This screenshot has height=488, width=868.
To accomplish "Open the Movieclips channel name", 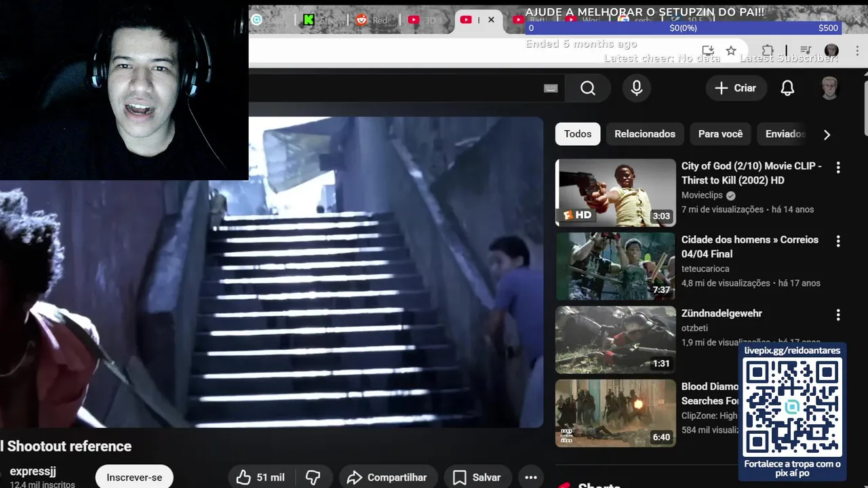I will pos(702,195).
